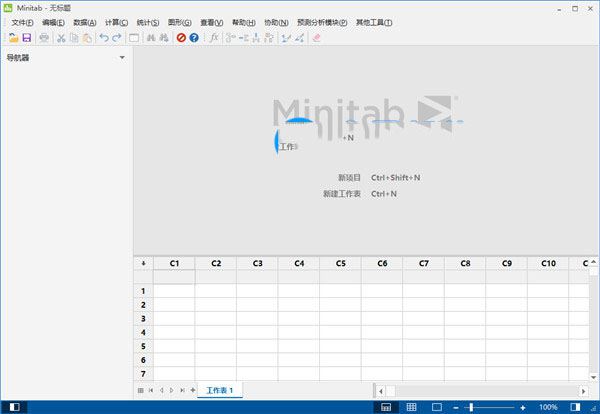Screen dimensions: 600x414
Task: Switch to grid-only view in status bar
Action: click(x=411, y=407)
